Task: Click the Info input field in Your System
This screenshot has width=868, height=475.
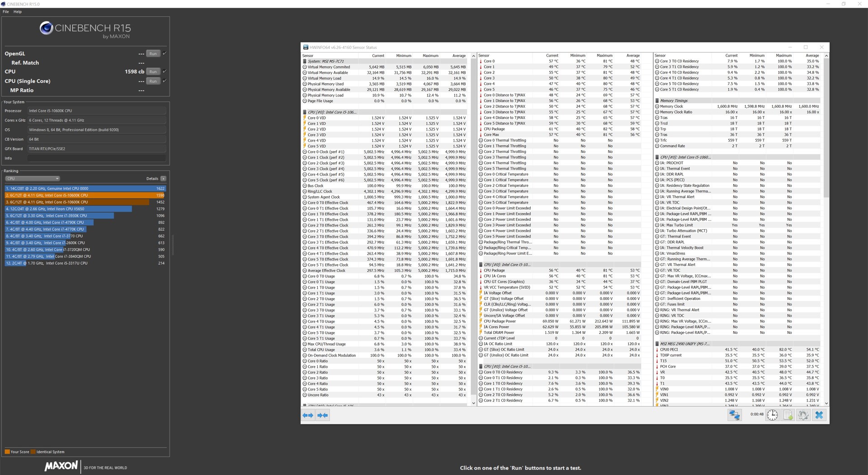Action: click(97, 158)
